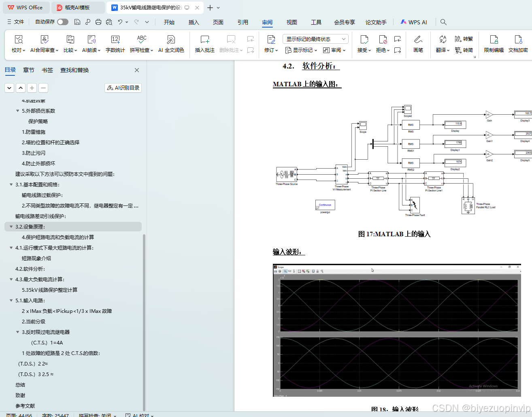Screen dimensions: 532x417
Task: Click the search magnifier icon in menu bar
Action: click(443, 22)
